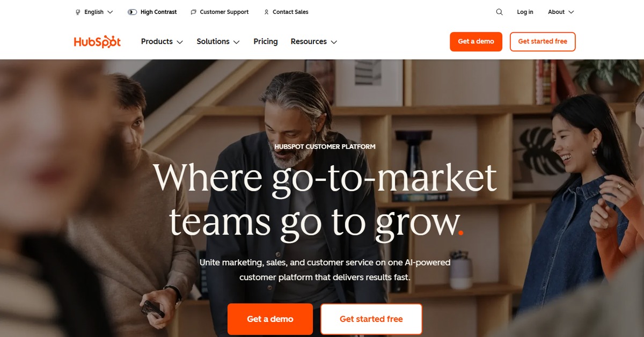Expand the English language dropdown
Viewport: 644px width, 337px height.
pos(94,12)
